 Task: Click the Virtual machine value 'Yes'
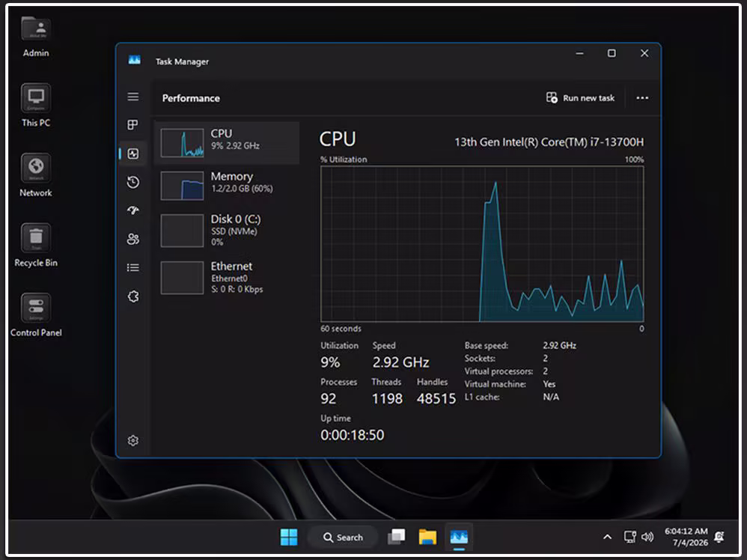click(x=549, y=384)
